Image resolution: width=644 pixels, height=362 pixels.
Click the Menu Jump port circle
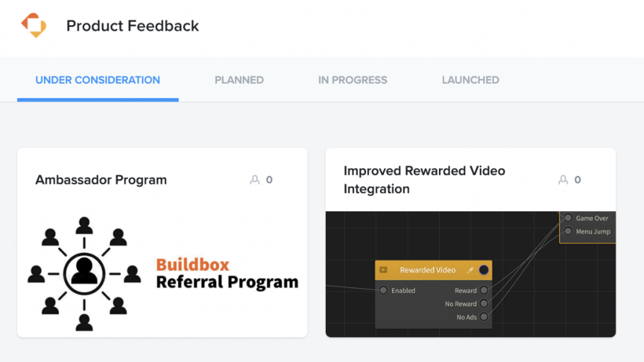coord(568,231)
